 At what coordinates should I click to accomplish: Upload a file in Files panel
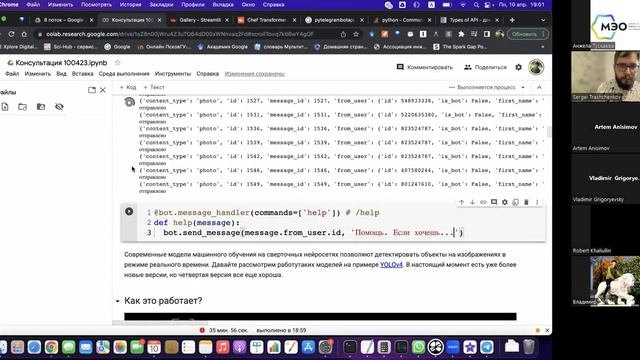pyautogui.click(x=5, y=107)
